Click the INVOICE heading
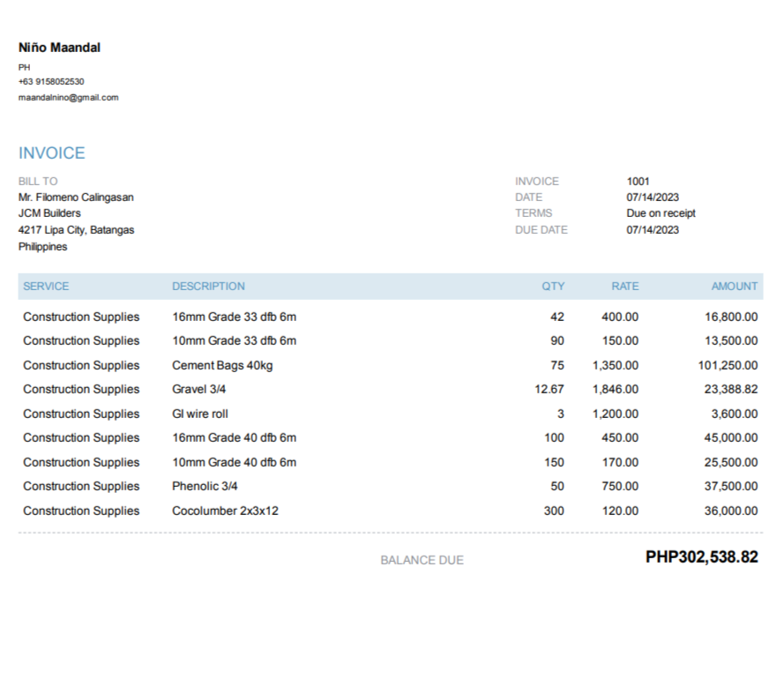 point(51,153)
